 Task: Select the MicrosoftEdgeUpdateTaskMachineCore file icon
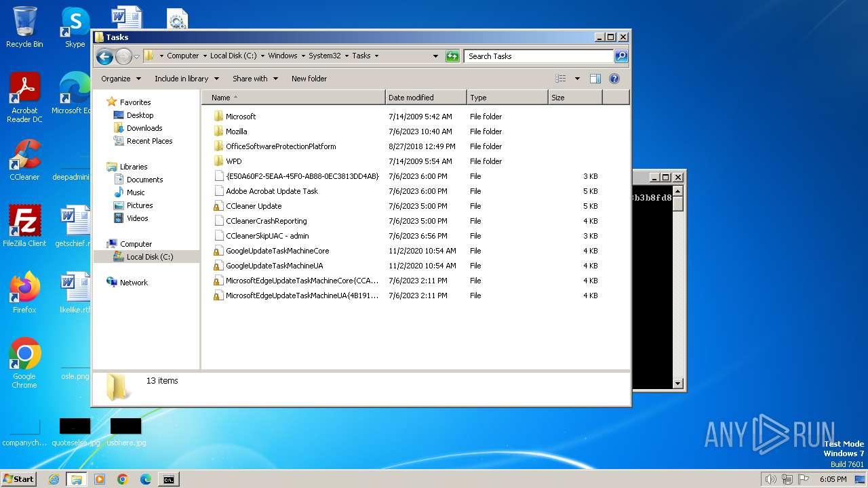pos(218,281)
